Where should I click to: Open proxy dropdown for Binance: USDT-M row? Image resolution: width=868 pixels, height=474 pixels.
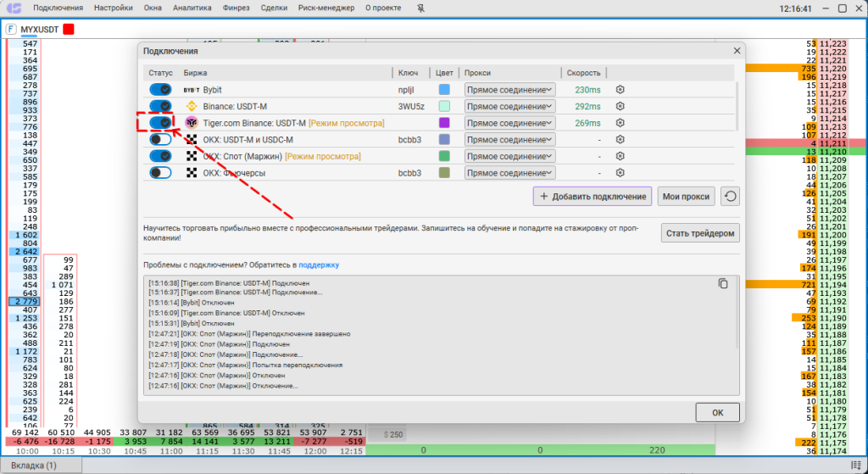click(509, 106)
